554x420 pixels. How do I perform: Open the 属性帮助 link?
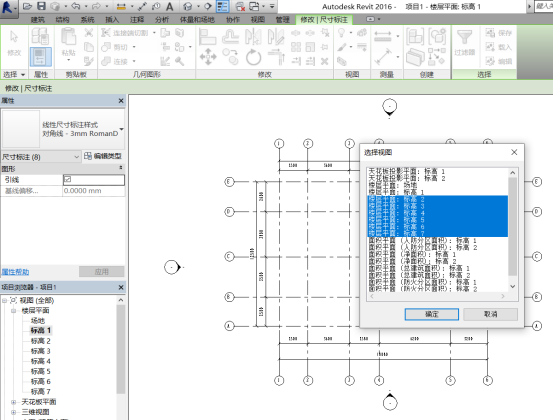16,272
